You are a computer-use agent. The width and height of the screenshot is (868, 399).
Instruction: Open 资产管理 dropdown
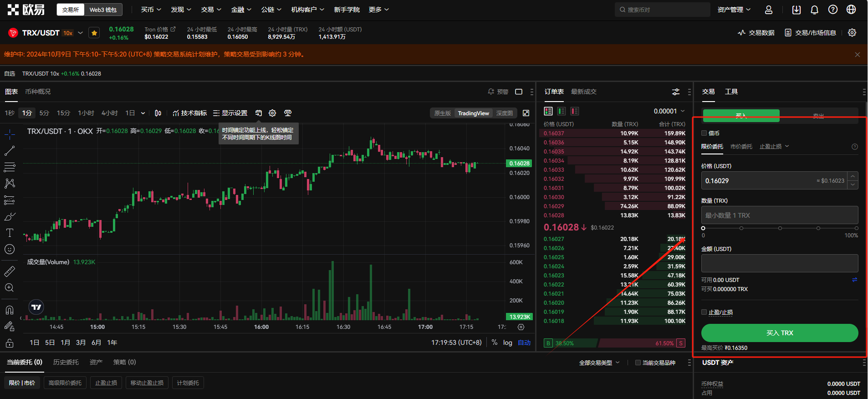[734, 10]
